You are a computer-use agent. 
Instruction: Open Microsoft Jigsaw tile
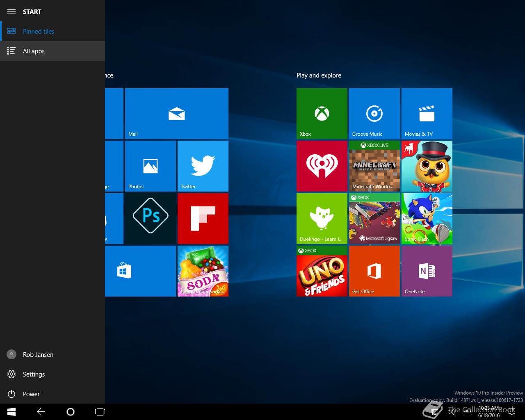click(x=374, y=219)
